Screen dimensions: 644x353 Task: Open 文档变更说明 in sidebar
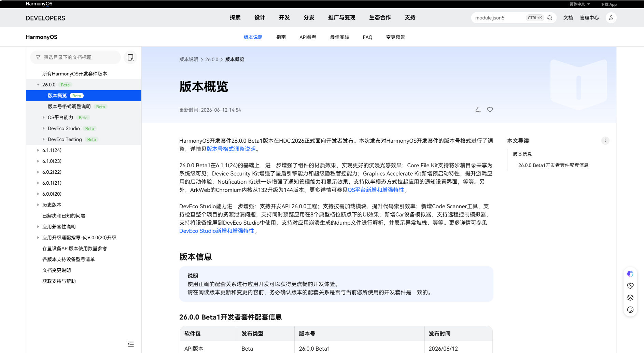pos(57,270)
